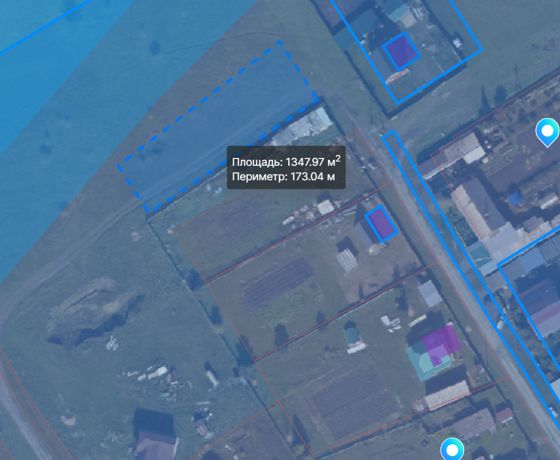
Task: Click the large rock mound in the field
Action: [x=91, y=311]
